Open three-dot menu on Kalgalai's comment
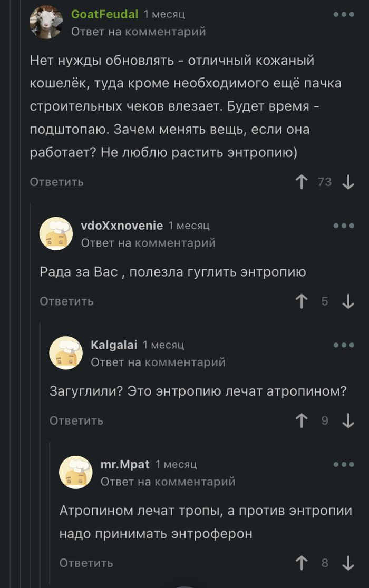 pyautogui.click(x=344, y=345)
